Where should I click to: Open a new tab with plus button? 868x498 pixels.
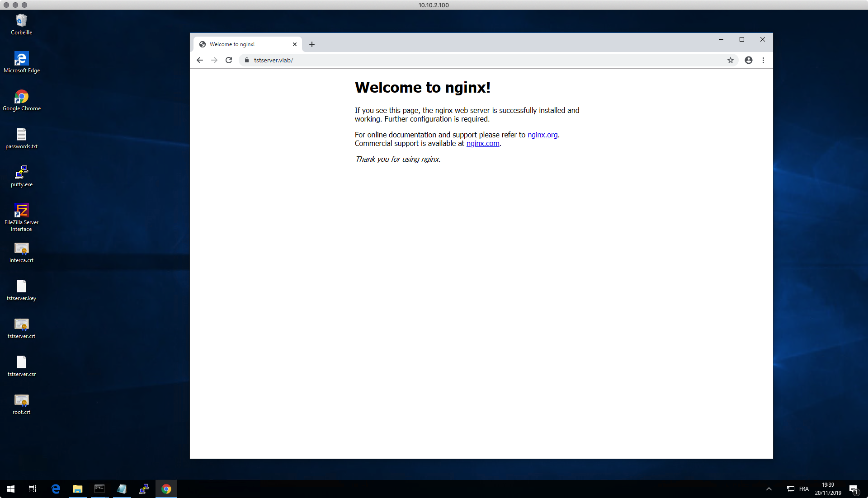pos(312,44)
